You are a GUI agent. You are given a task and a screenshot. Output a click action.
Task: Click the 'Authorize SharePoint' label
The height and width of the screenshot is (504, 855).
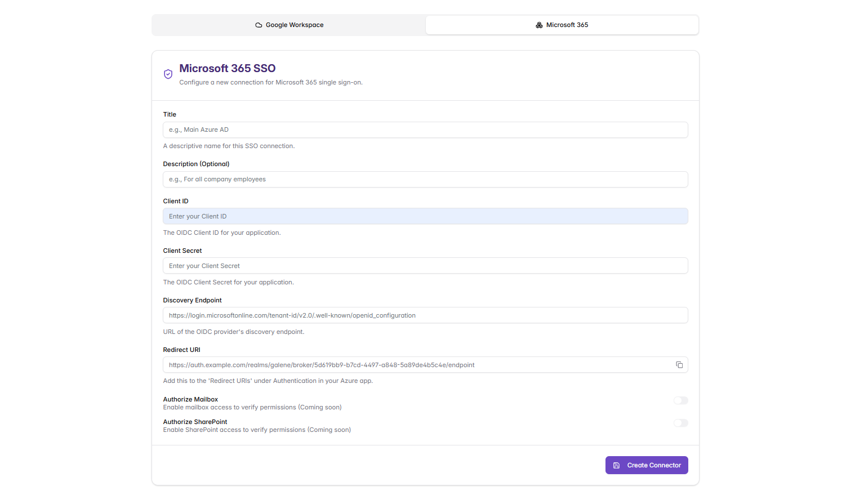pos(195,422)
